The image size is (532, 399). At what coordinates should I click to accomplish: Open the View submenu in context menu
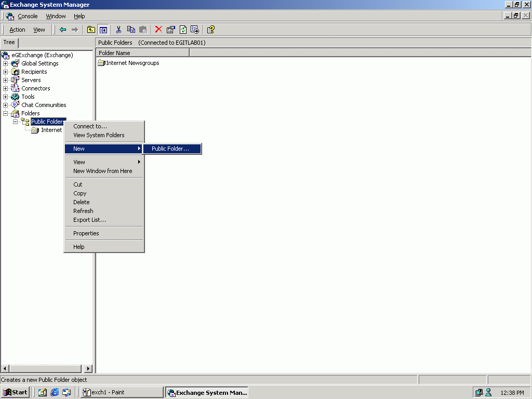(104, 162)
